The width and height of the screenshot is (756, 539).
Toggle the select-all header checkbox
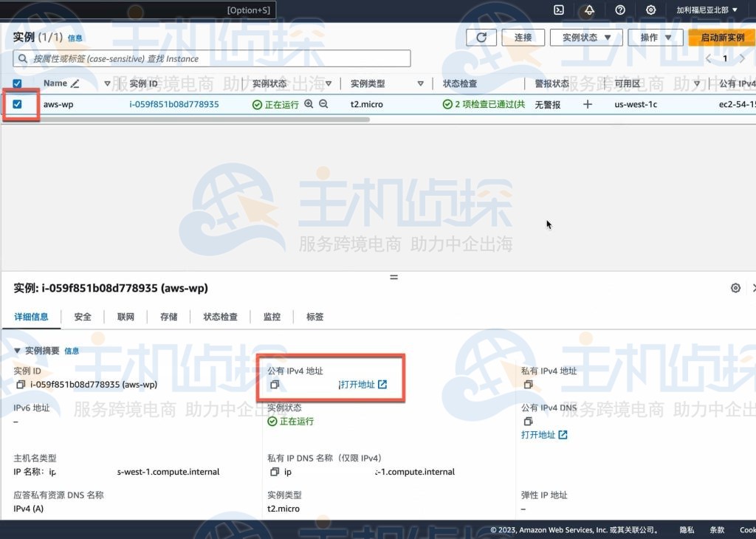18,83
